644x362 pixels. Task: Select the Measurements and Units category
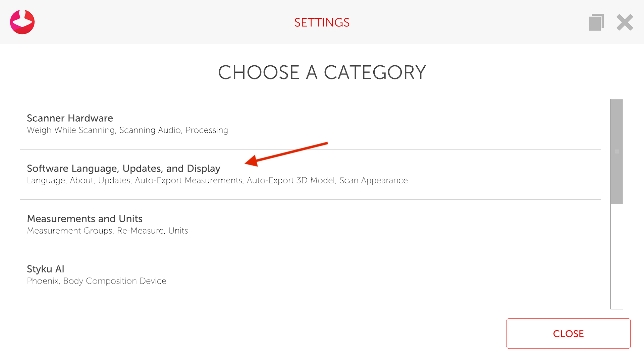(x=85, y=219)
